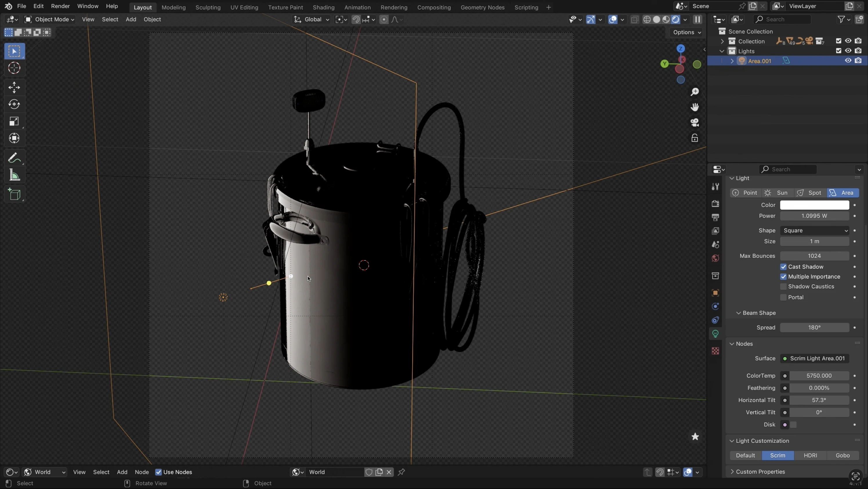The width and height of the screenshot is (868, 489).
Task: Select the Add Cube tool
Action: 14,195
